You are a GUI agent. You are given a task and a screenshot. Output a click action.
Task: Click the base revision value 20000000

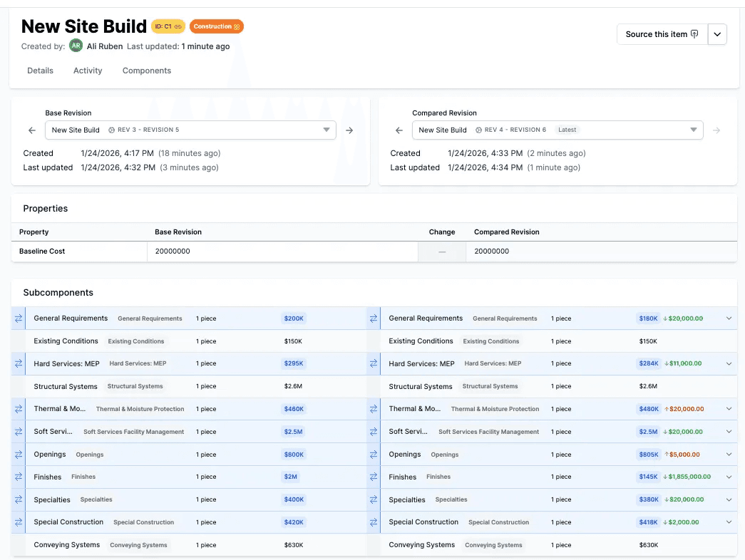click(x=173, y=252)
